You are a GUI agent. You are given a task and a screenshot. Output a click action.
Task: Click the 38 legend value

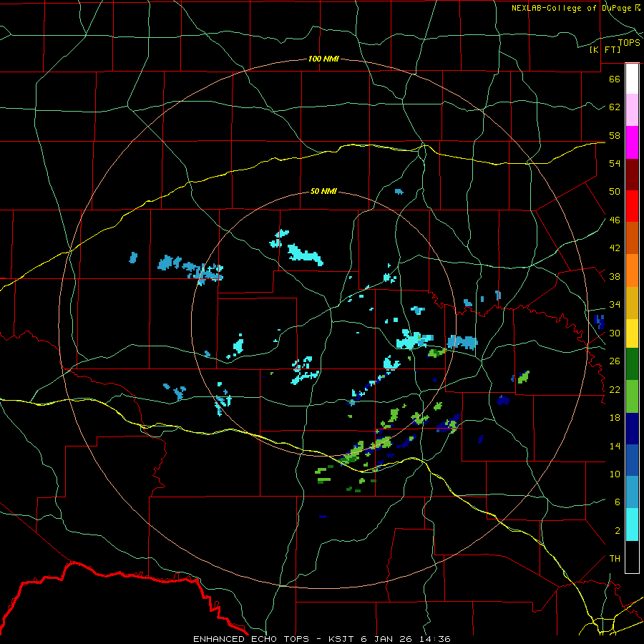point(615,276)
